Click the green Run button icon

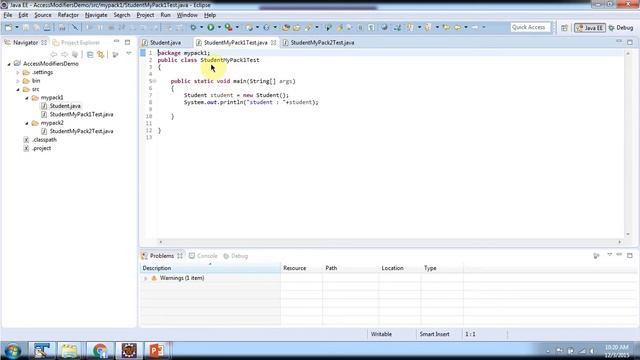(211, 27)
